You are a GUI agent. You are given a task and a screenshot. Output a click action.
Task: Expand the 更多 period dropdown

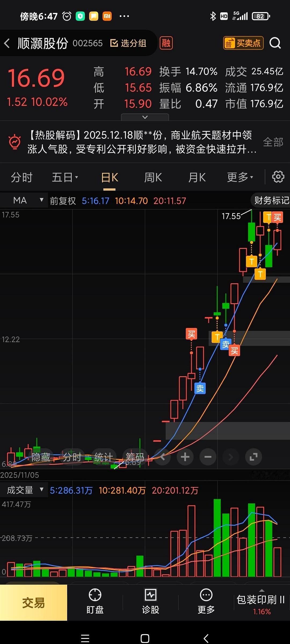[240, 177]
